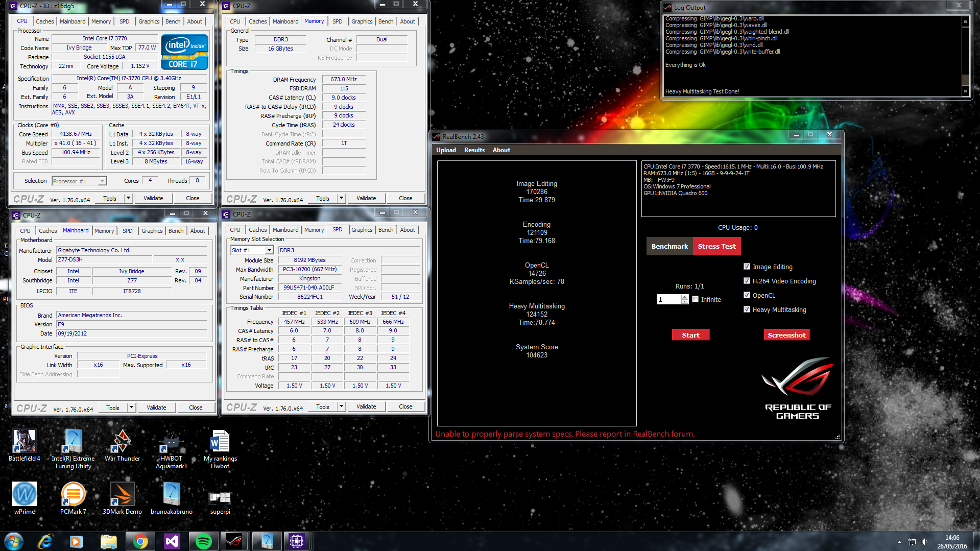Click the ROG Republic of Gamers logo
980x551 pixels.
point(797,388)
